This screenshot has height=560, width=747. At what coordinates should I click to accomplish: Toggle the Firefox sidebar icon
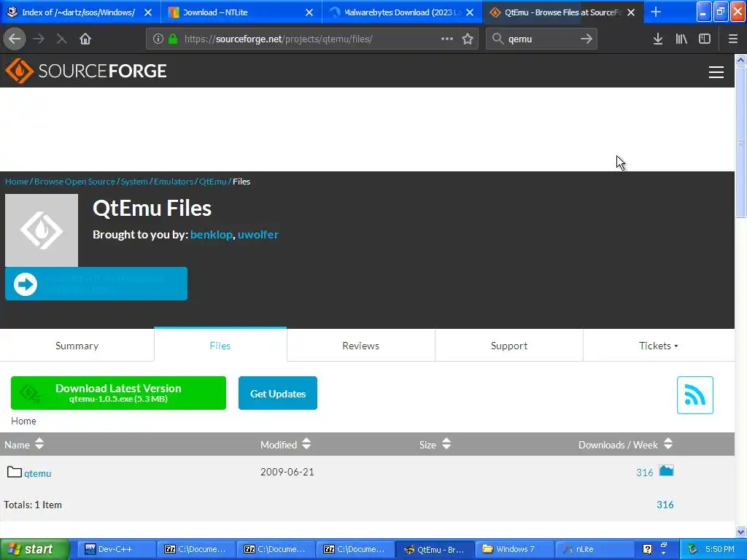[705, 39]
